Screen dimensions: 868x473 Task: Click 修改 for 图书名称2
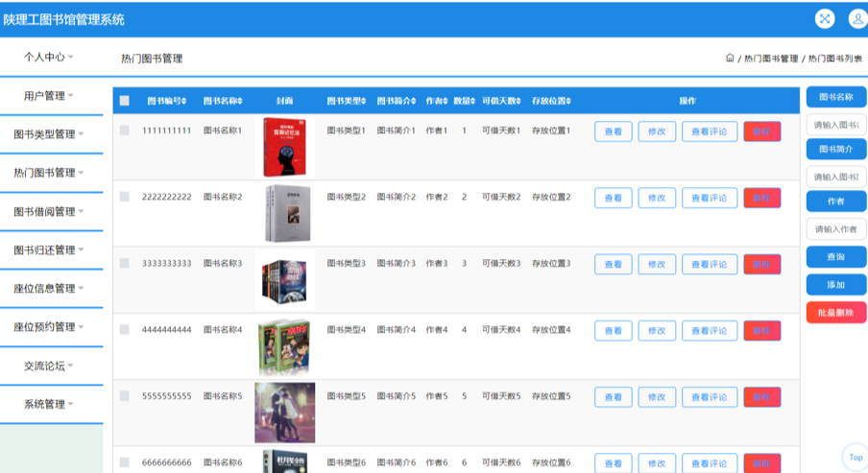coord(657,198)
